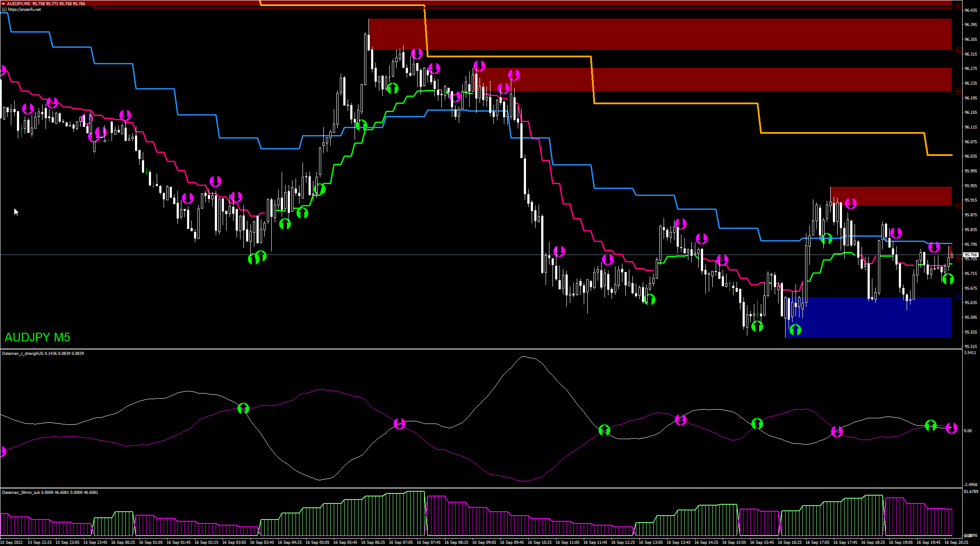Click the current price tag 95.766
Screen dimensions: 980x546
[970, 255]
